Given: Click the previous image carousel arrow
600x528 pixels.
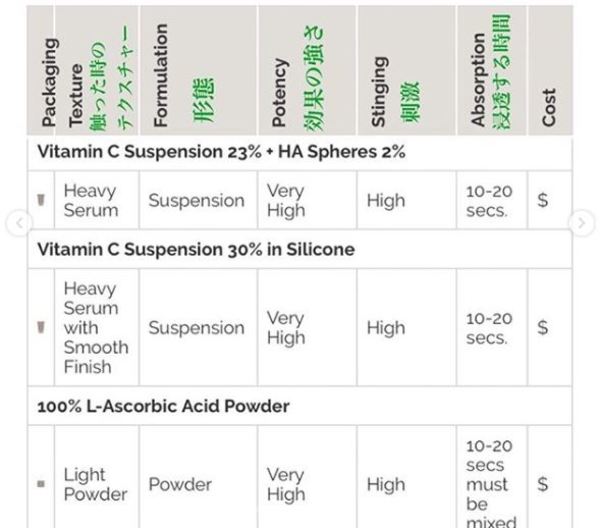Looking at the screenshot, I should [17, 223].
